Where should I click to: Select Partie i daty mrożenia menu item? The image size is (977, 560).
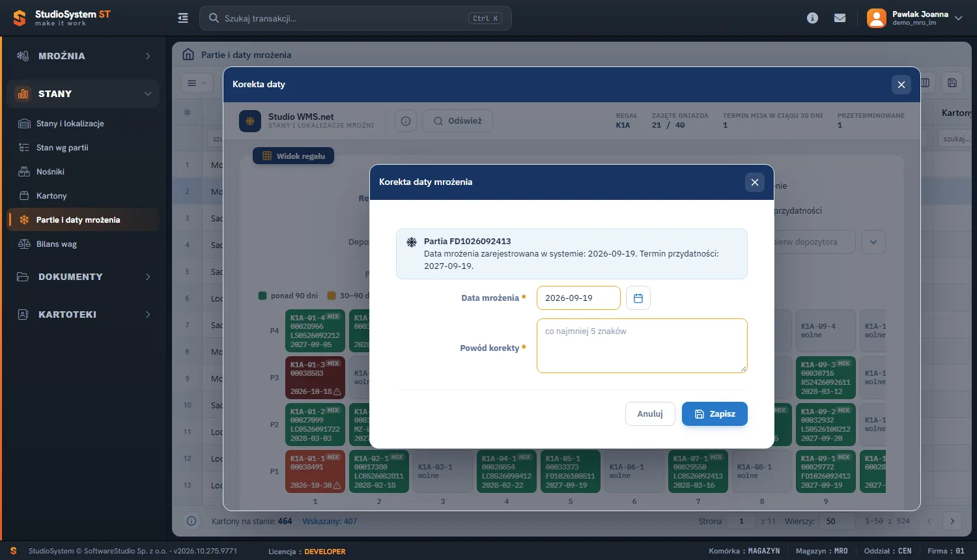click(x=83, y=220)
